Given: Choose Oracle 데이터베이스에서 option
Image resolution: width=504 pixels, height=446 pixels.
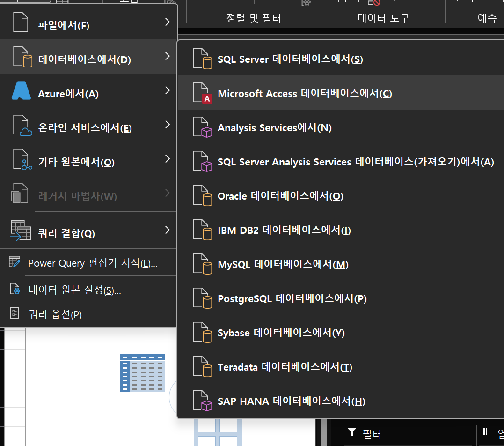Looking at the screenshot, I should [x=280, y=196].
